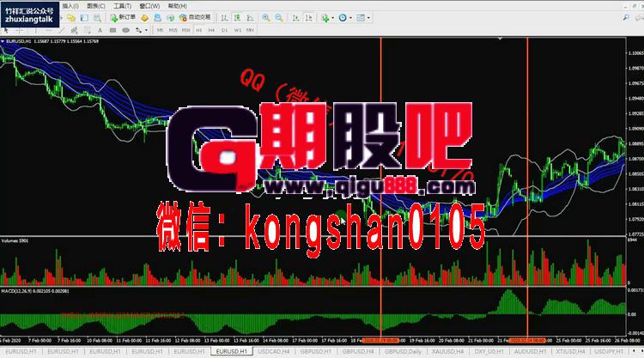Screen dimensions: 644x358
Task: Expand the Periods dropdown arrow
Action: 350,18
